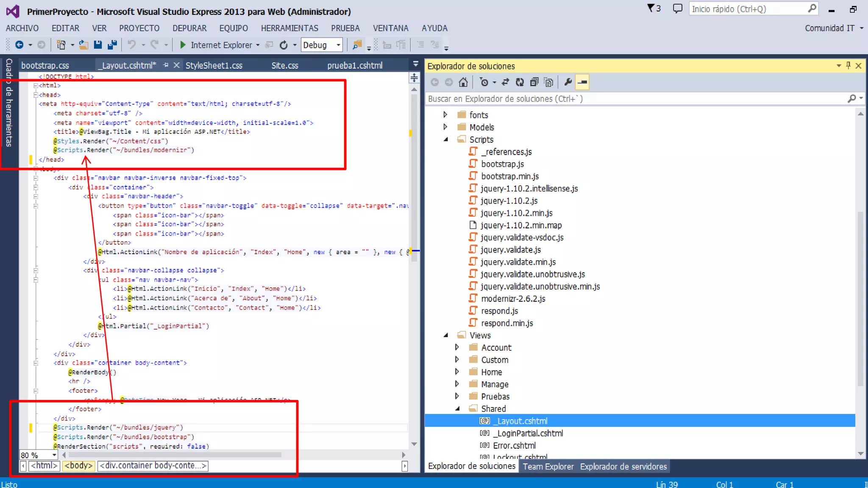This screenshot has width=868, height=488.
Task: Click the editor horizontal scrollbar
Action: 175,455
